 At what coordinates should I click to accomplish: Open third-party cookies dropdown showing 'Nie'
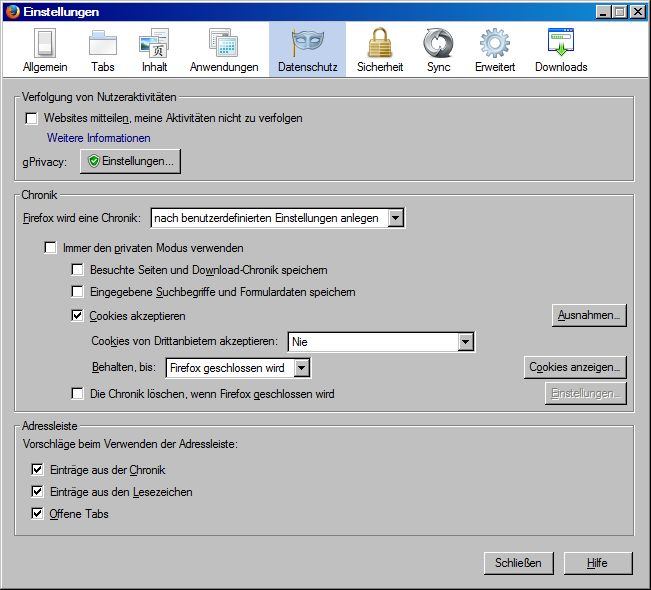381,342
